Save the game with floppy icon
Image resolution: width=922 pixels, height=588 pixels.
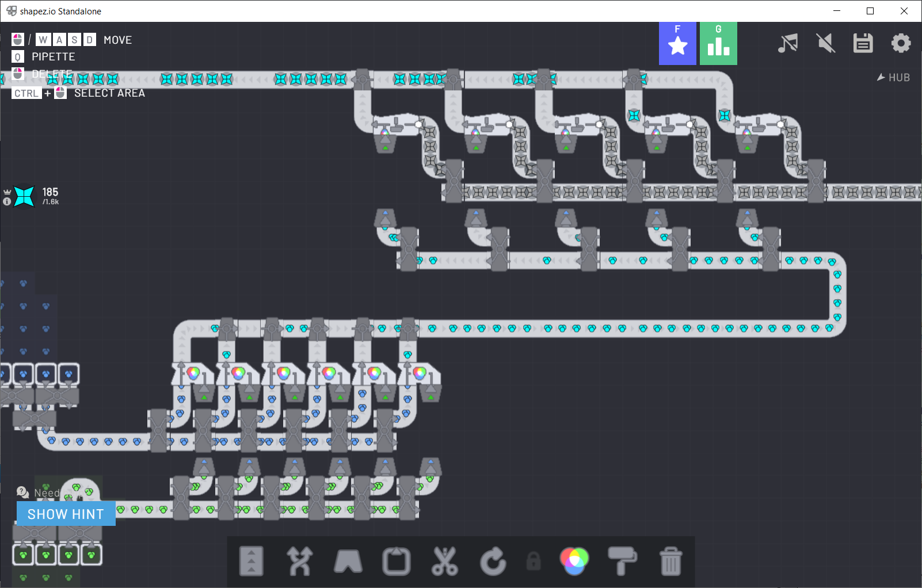pos(863,43)
